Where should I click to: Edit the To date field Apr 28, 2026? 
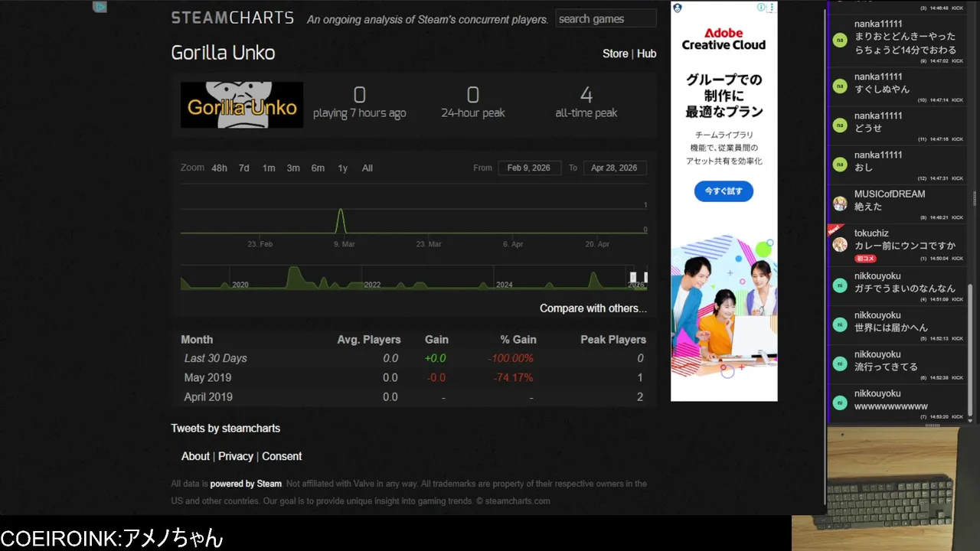coord(615,168)
